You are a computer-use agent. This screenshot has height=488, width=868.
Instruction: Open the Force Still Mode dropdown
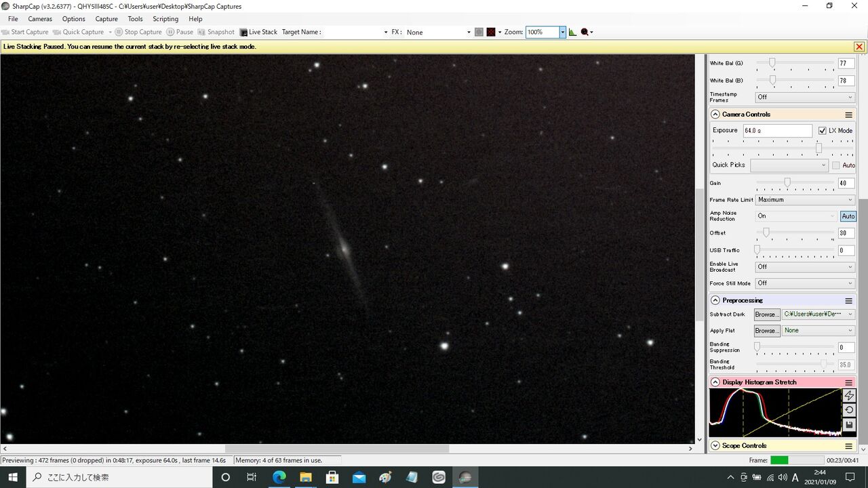tap(805, 283)
